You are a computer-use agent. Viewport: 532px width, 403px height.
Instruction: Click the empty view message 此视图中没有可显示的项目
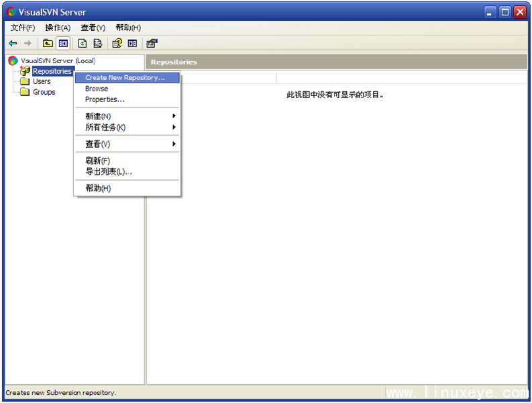click(x=335, y=95)
